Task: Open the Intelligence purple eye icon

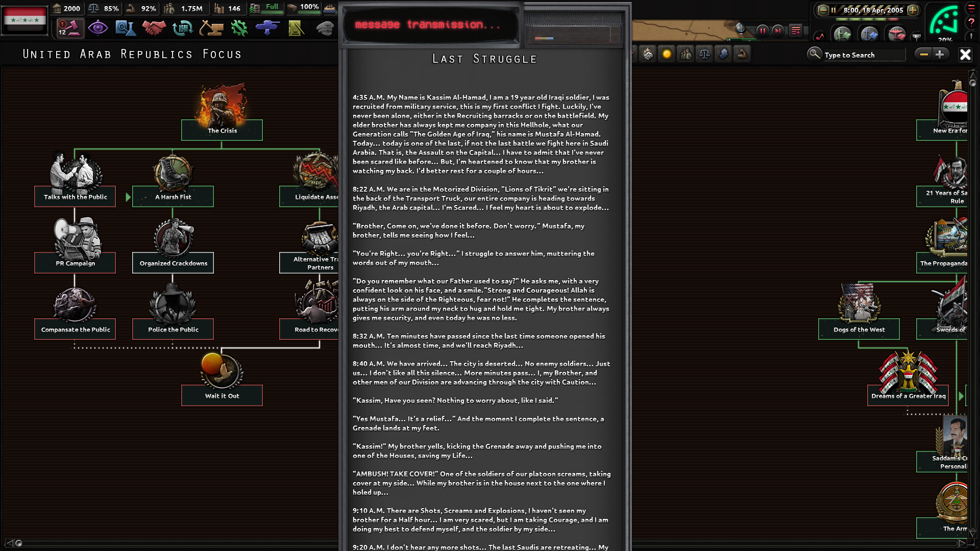Action: [x=97, y=28]
